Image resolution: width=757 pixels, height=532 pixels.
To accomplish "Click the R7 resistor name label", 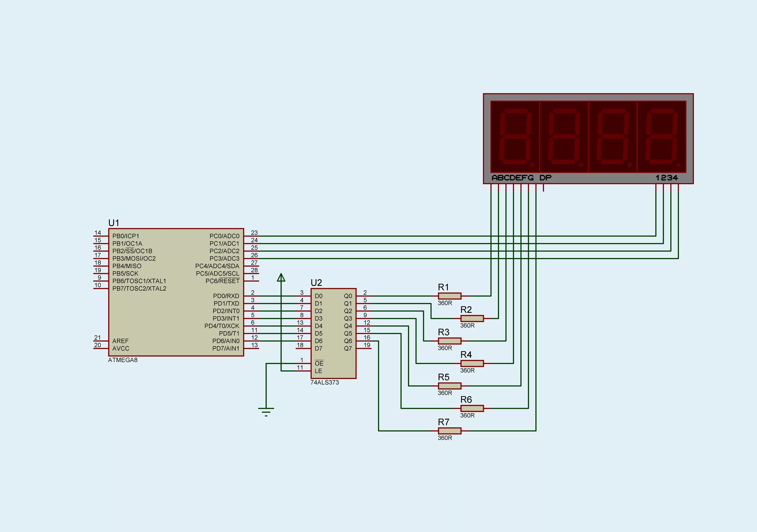I will click(x=443, y=422).
